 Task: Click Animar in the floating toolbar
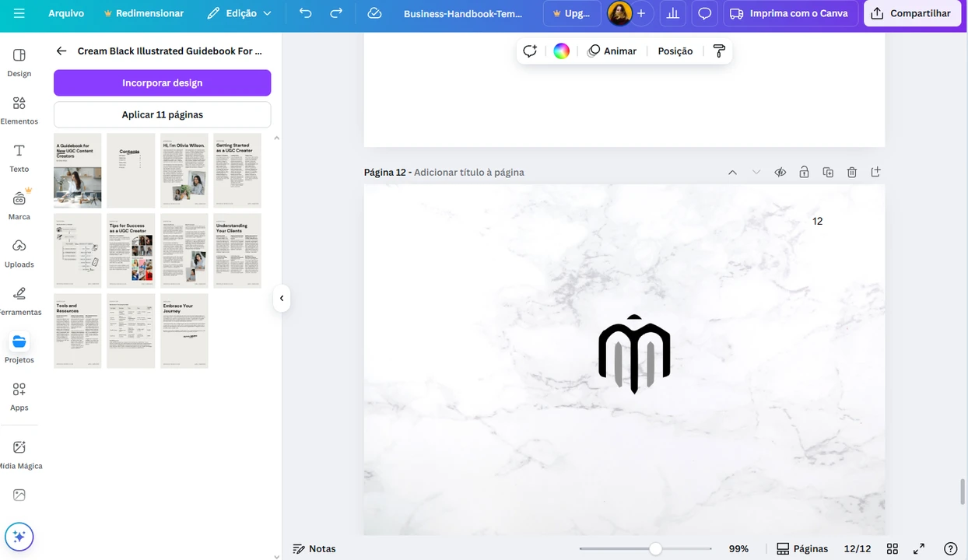coord(612,51)
